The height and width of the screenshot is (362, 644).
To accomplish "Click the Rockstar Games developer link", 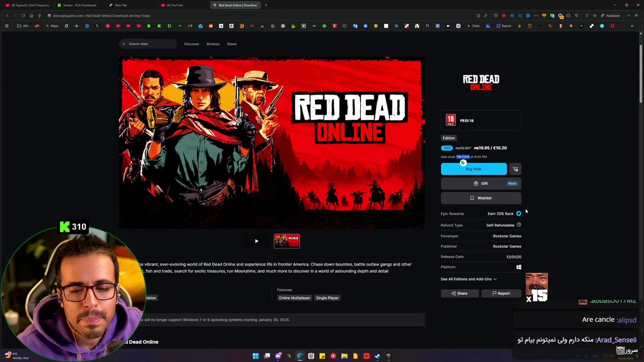I will click(x=507, y=236).
